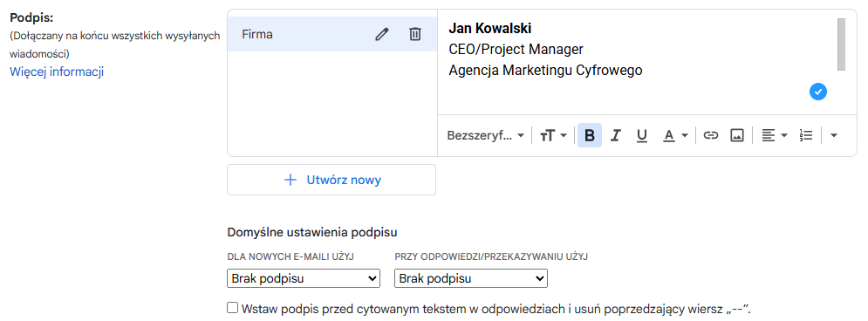Toggle underline formatting in signature toolbar

[x=641, y=135]
